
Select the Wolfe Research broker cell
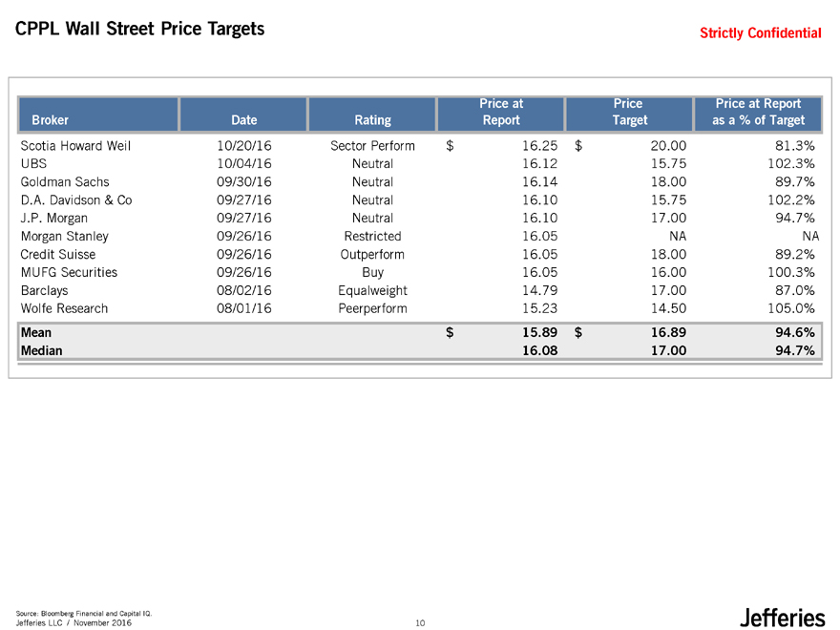point(64,308)
